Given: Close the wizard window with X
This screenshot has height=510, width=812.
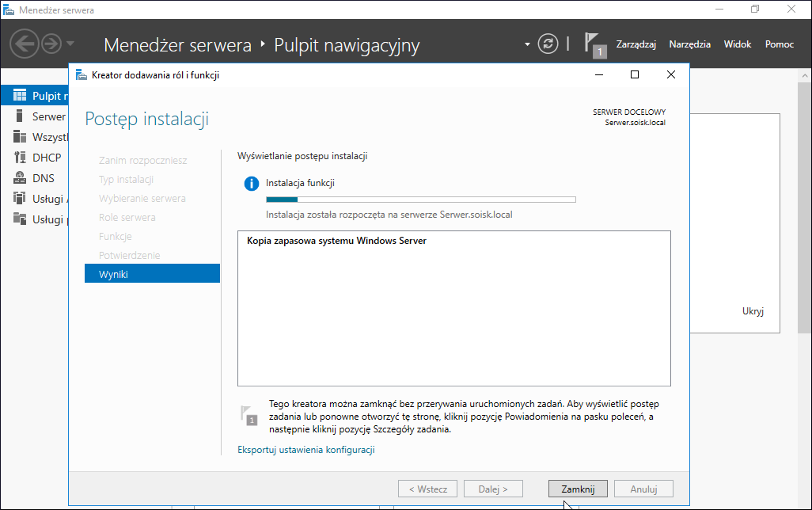Looking at the screenshot, I should (x=670, y=74).
